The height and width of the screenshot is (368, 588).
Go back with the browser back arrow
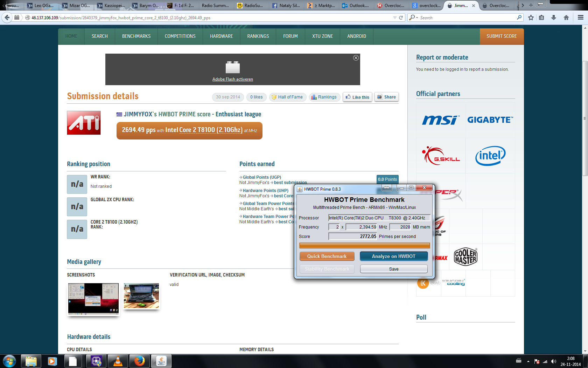[7, 18]
